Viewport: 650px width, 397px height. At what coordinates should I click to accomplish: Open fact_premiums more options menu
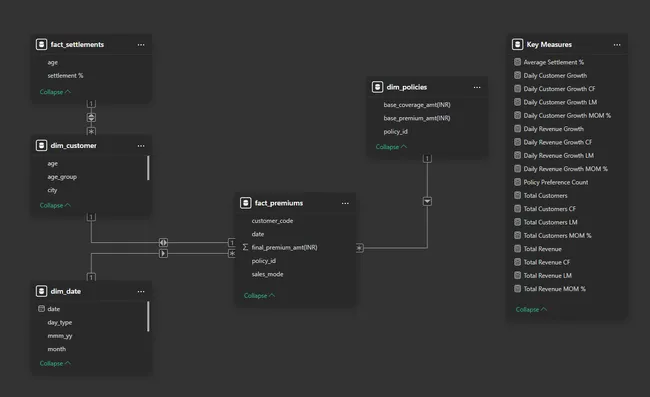(x=345, y=203)
